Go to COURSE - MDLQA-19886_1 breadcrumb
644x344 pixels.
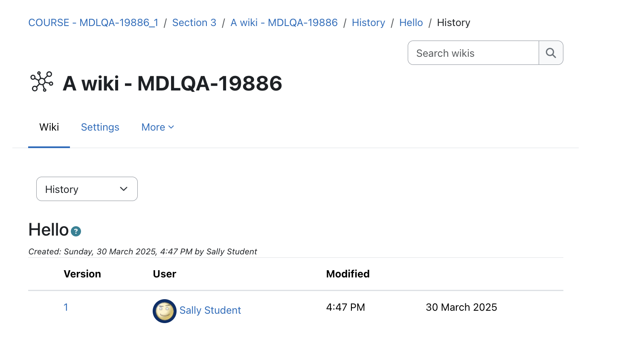tap(93, 23)
